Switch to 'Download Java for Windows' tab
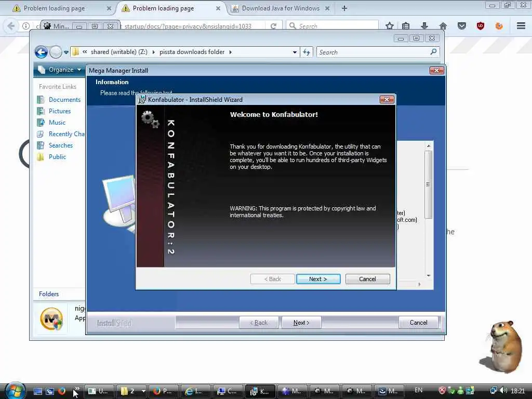532x399 pixels. tap(281, 8)
